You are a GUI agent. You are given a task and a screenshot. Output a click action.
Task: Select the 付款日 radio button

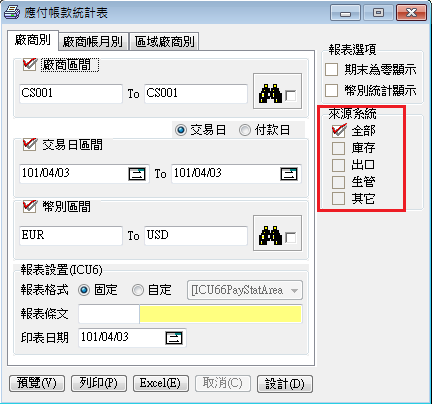point(244,130)
